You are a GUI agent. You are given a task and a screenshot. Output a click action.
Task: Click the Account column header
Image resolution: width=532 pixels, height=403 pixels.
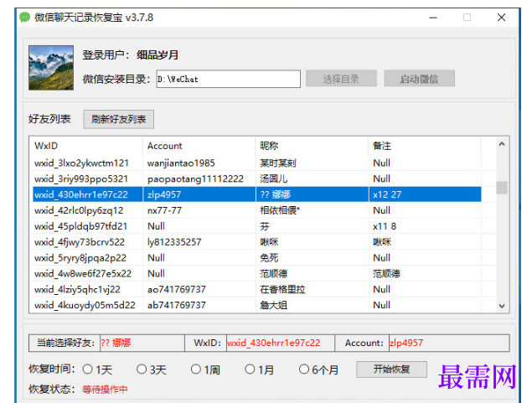click(199, 146)
